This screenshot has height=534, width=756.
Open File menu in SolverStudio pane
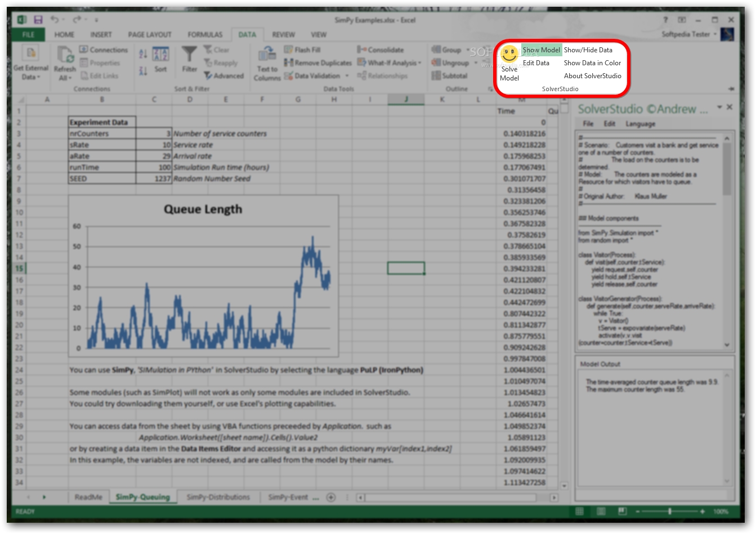[588, 123]
